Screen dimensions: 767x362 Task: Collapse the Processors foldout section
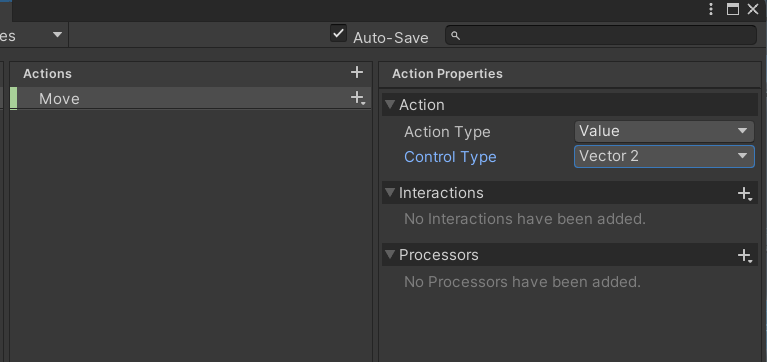[x=390, y=254]
